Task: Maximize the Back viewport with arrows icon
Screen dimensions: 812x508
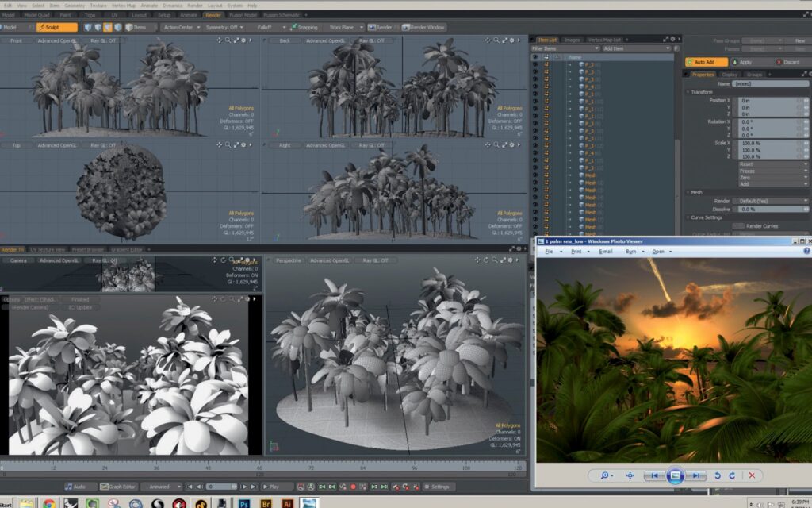Action: pyautogui.click(x=504, y=40)
